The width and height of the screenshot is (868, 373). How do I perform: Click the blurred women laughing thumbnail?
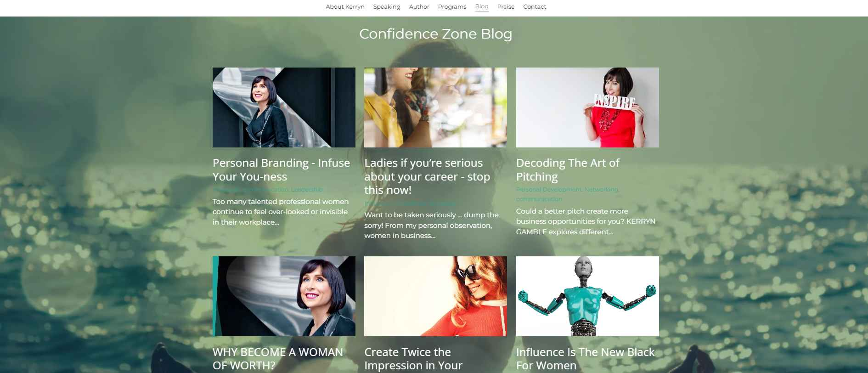point(435,107)
